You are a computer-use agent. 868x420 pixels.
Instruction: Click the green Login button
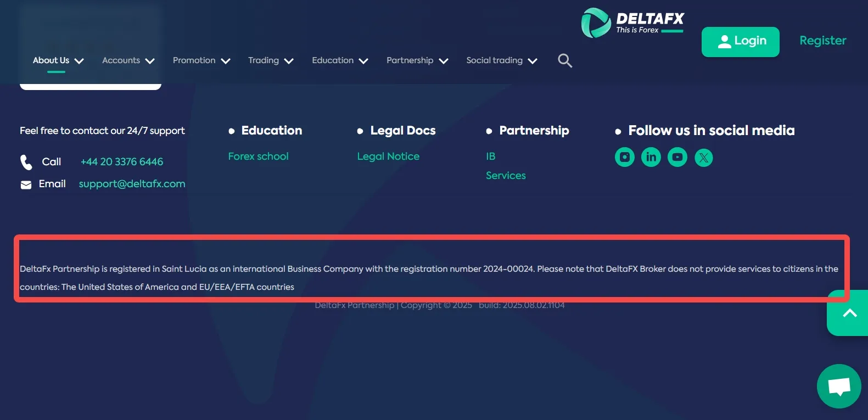(740, 42)
